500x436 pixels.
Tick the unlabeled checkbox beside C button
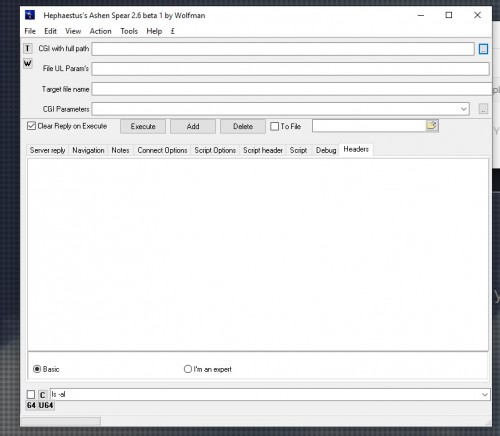click(x=31, y=395)
